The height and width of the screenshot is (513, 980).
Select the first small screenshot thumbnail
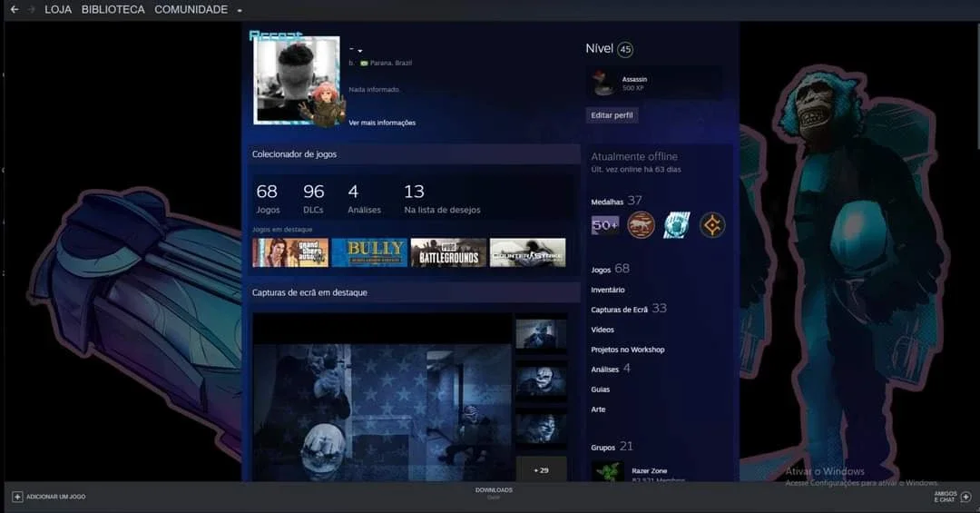(x=541, y=333)
